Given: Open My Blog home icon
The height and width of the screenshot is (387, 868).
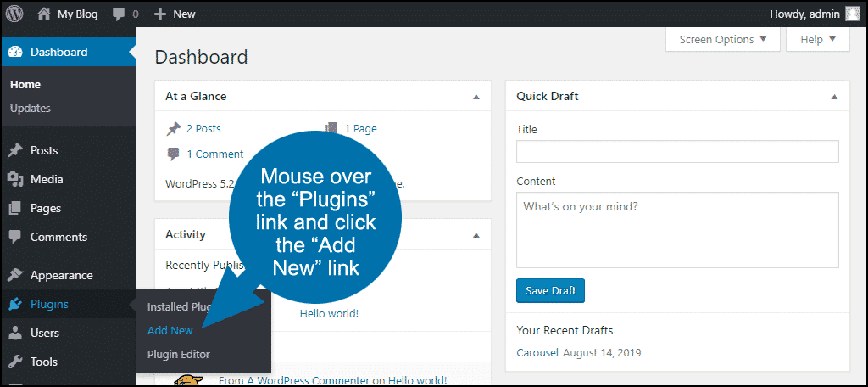Looking at the screenshot, I should click(44, 14).
